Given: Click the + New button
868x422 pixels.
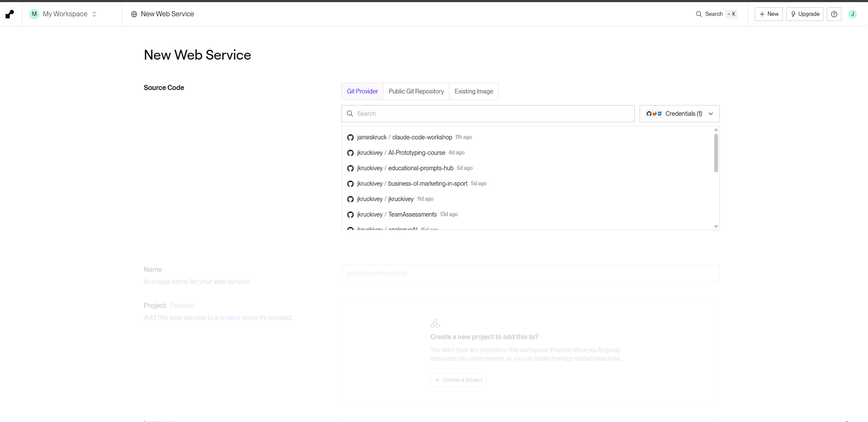Looking at the screenshot, I should pyautogui.click(x=769, y=14).
